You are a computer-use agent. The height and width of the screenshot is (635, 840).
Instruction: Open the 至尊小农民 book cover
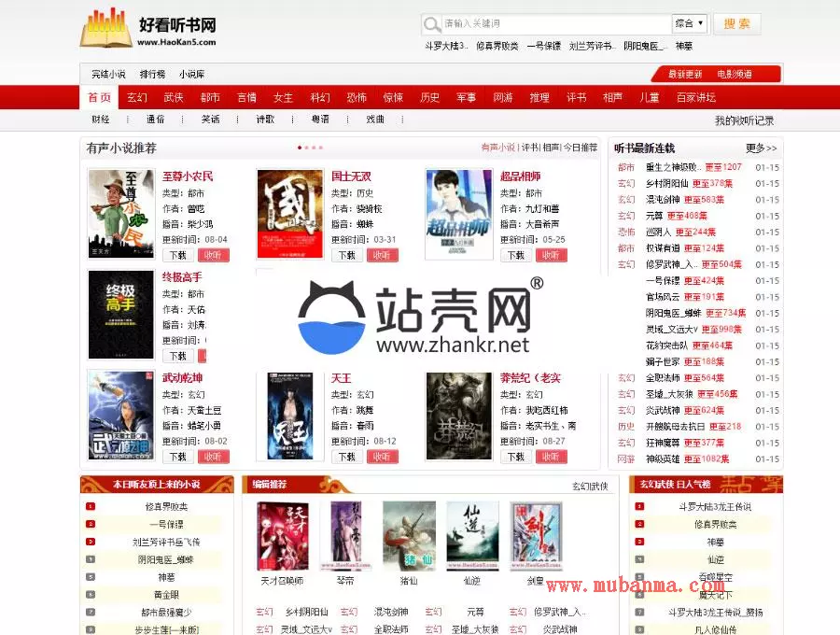click(x=120, y=214)
